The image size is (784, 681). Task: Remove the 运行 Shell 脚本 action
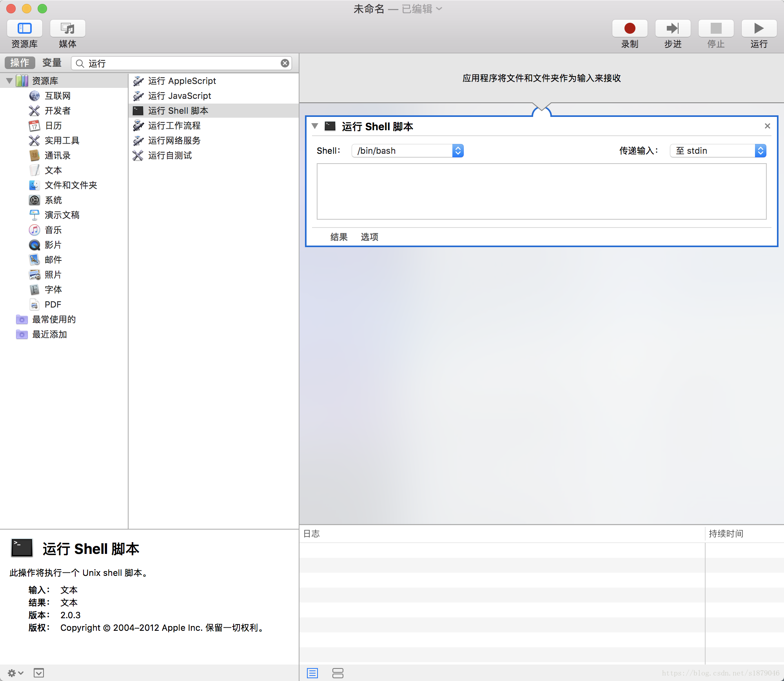pyautogui.click(x=768, y=126)
